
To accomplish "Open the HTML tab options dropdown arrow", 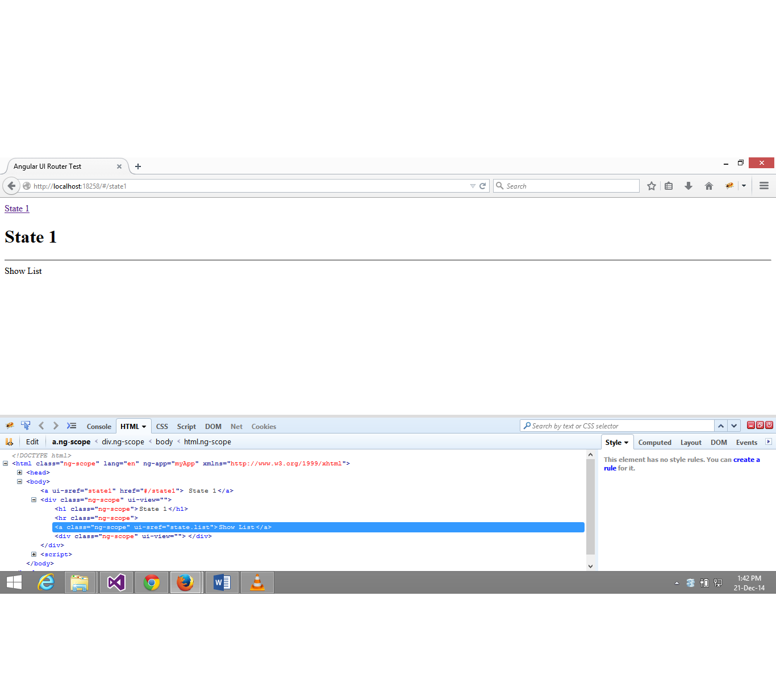I will 144,427.
